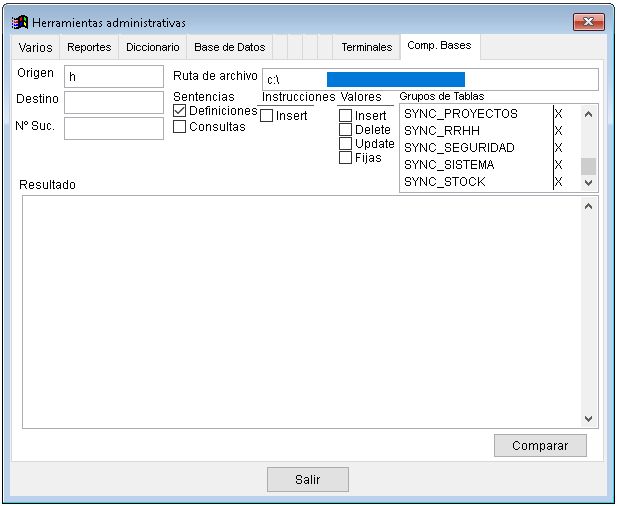Enable the Delete checkbox under Valores
This screenshot has width=617, height=506.
346,130
